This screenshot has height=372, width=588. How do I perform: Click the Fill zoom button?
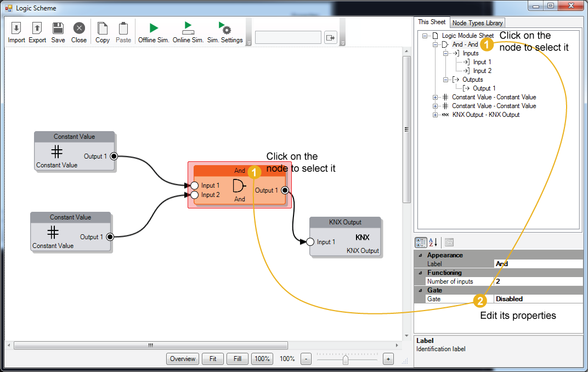238,359
